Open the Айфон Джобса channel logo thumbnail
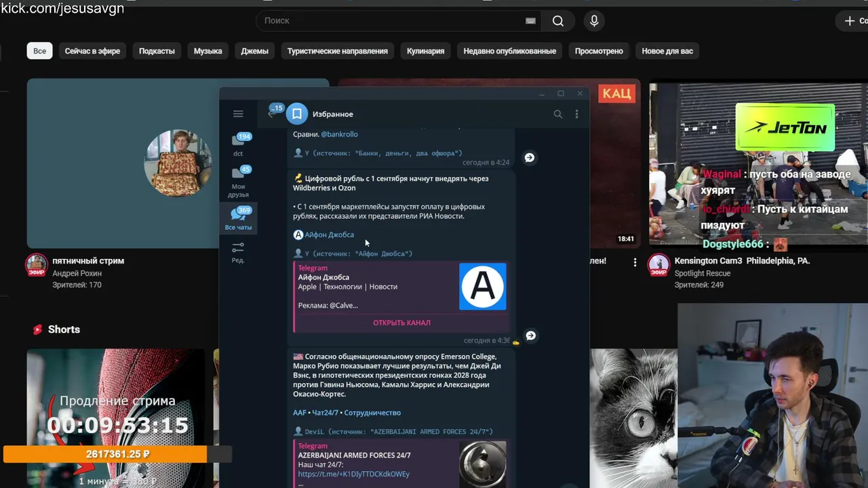 482,286
